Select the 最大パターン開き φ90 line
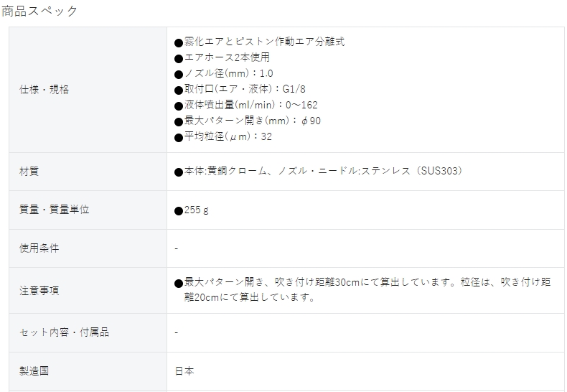 [248, 121]
